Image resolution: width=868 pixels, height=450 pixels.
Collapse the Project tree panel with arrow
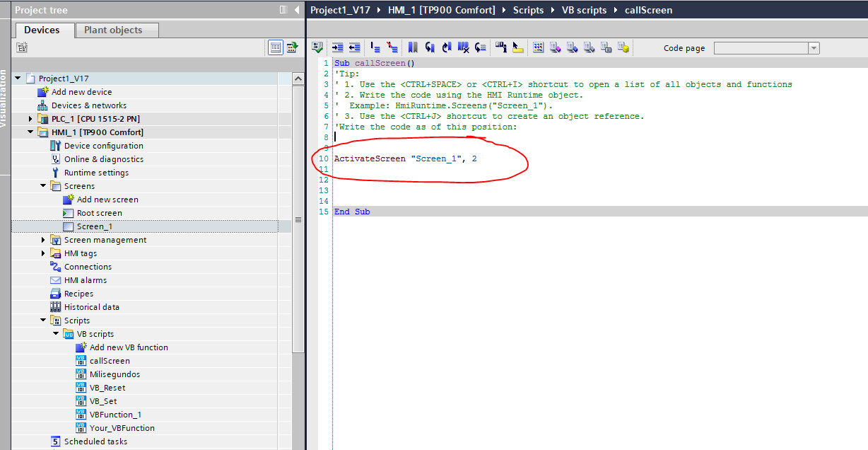point(297,10)
